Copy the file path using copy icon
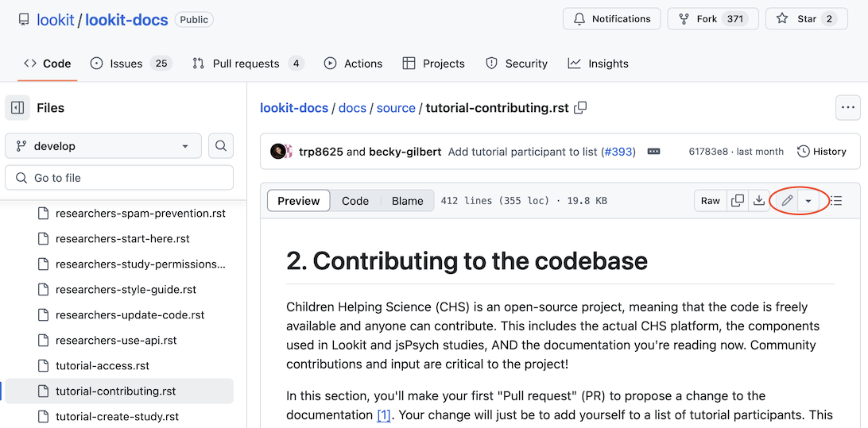 coord(581,108)
